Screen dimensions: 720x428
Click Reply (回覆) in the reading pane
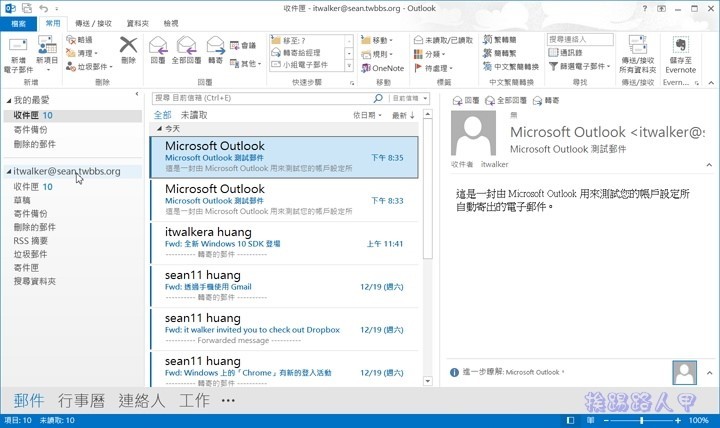pyautogui.click(x=466, y=101)
